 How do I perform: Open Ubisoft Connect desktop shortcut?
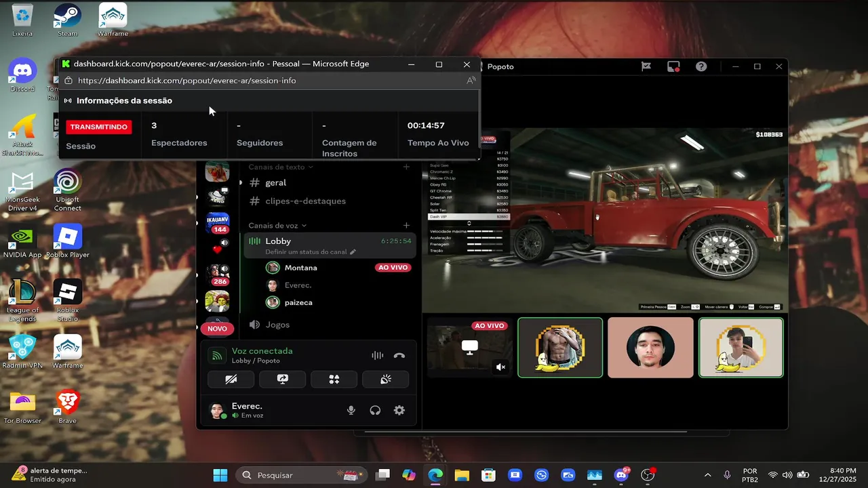coord(68,190)
